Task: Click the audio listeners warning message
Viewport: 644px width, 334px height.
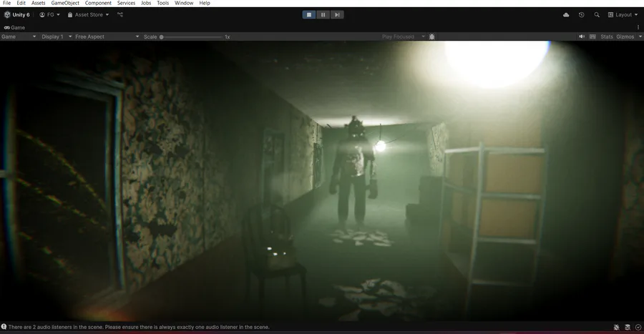Action: point(139,327)
